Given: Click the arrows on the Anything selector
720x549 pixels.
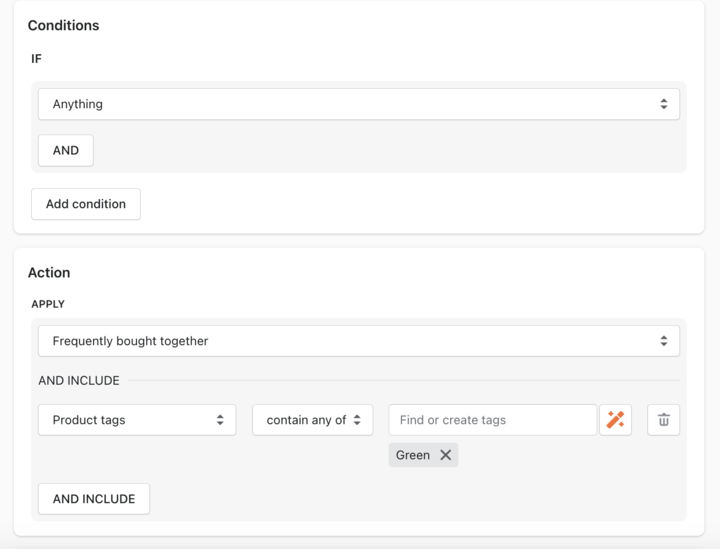Looking at the screenshot, I should (x=663, y=104).
